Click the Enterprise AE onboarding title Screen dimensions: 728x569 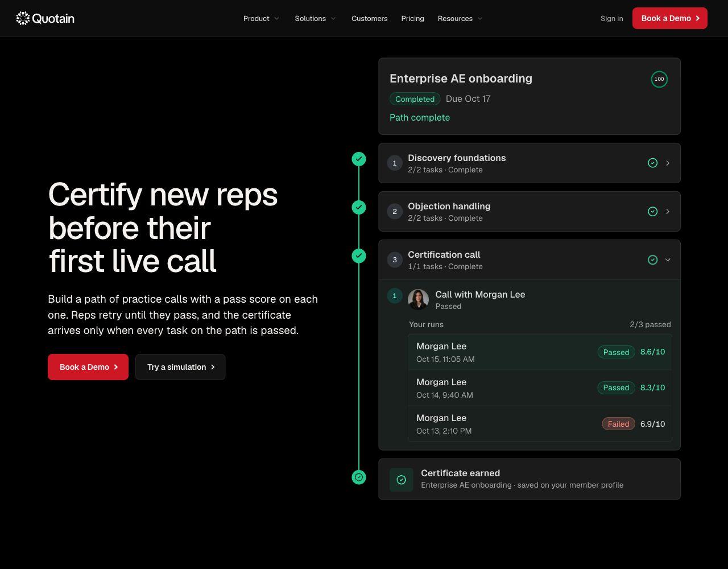click(461, 79)
